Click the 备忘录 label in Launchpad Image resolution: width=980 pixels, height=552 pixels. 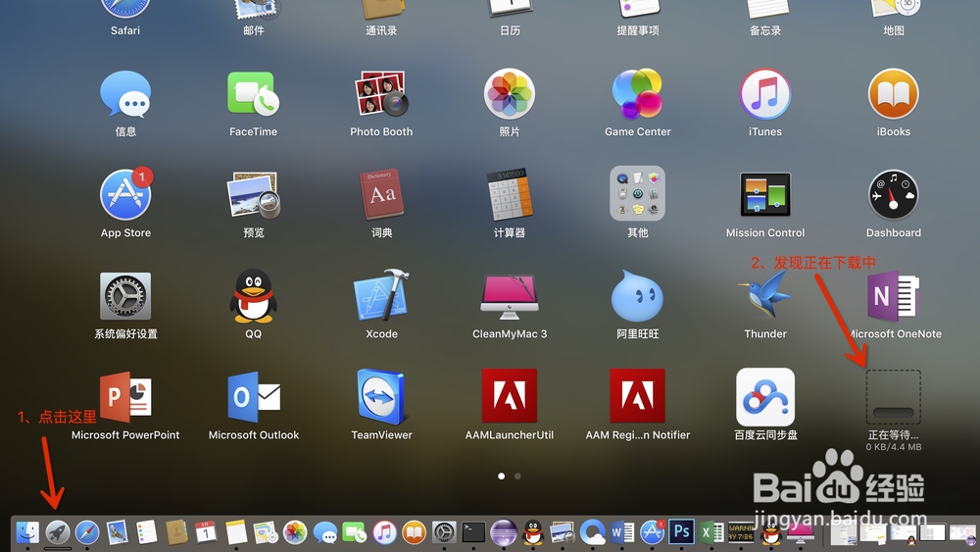(x=765, y=30)
